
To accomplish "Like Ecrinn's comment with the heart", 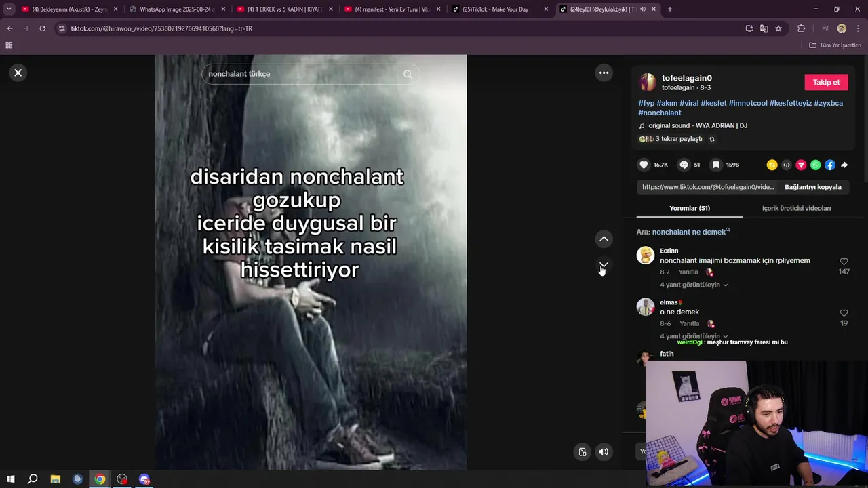I will 844,262.
